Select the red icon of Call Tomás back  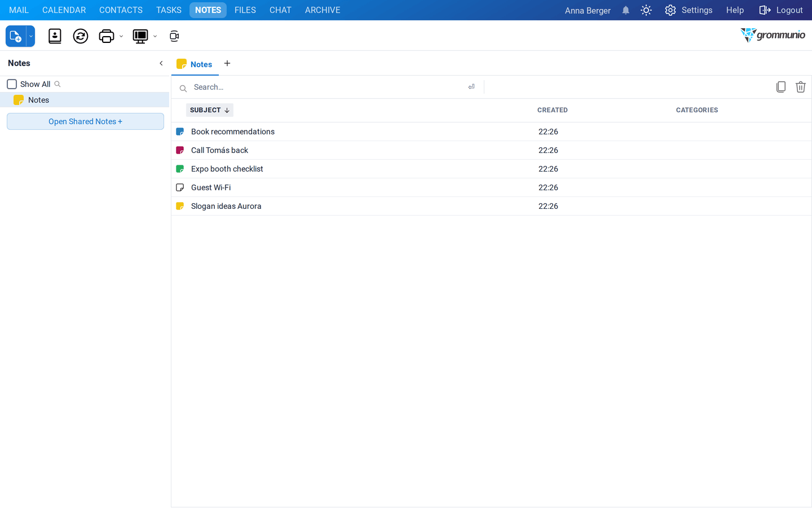(x=180, y=150)
